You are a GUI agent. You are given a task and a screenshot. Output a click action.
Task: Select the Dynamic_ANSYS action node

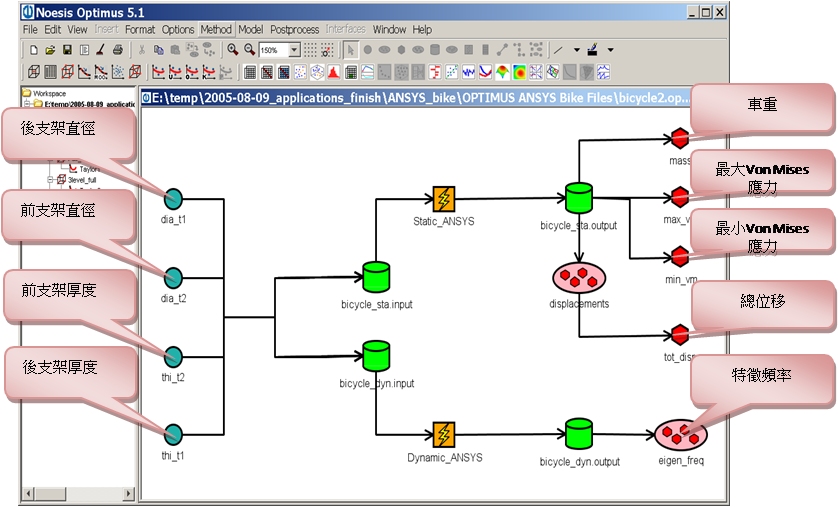(x=445, y=434)
